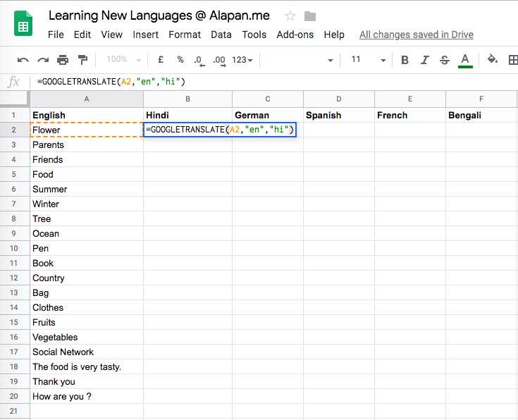Redo the last action
Viewport: 518px width, 420px height.
tap(43, 60)
